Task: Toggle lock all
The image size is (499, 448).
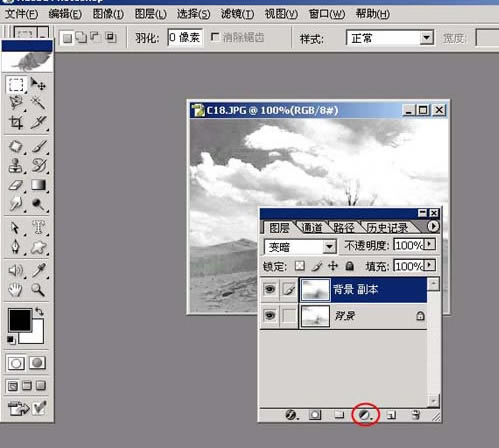Action: (349, 266)
